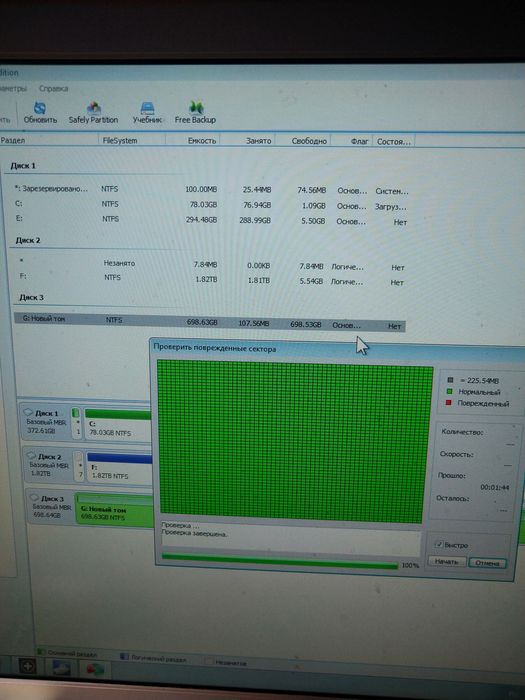The width and height of the screenshot is (525, 700).
Task: Open the Справка menu
Action: tap(54, 88)
